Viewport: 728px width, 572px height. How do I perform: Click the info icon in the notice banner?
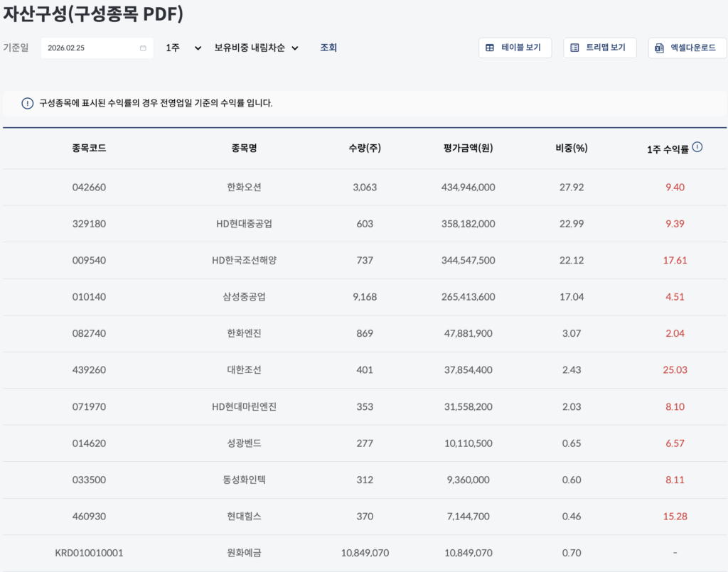(28, 103)
